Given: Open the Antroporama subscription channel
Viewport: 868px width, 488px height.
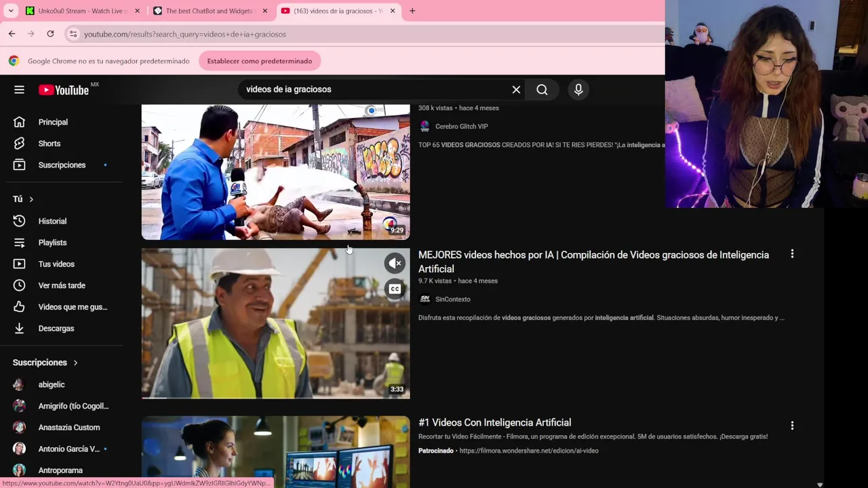Looking at the screenshot, I should [62, 470].
